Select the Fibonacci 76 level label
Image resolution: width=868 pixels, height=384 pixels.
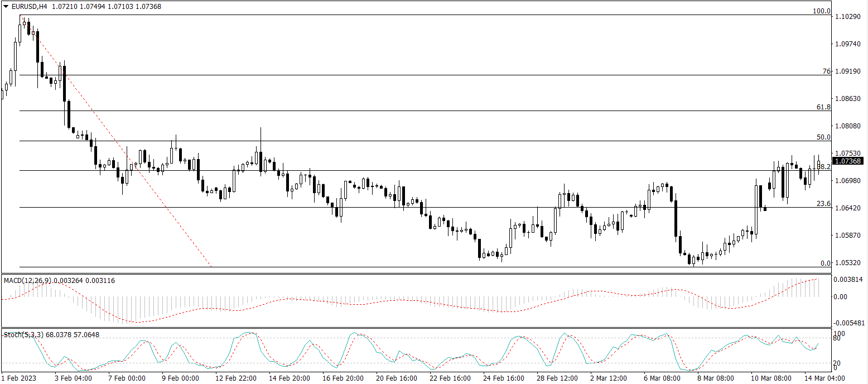pos(827,71)
